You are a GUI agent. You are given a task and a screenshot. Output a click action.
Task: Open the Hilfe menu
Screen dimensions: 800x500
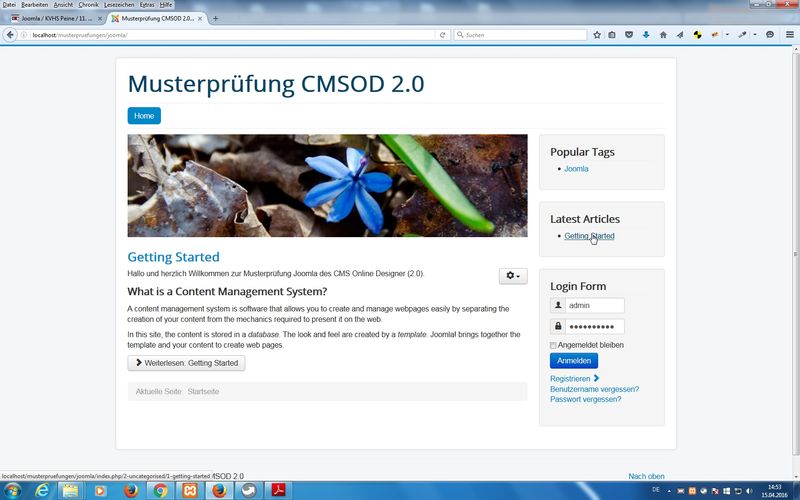166,5
